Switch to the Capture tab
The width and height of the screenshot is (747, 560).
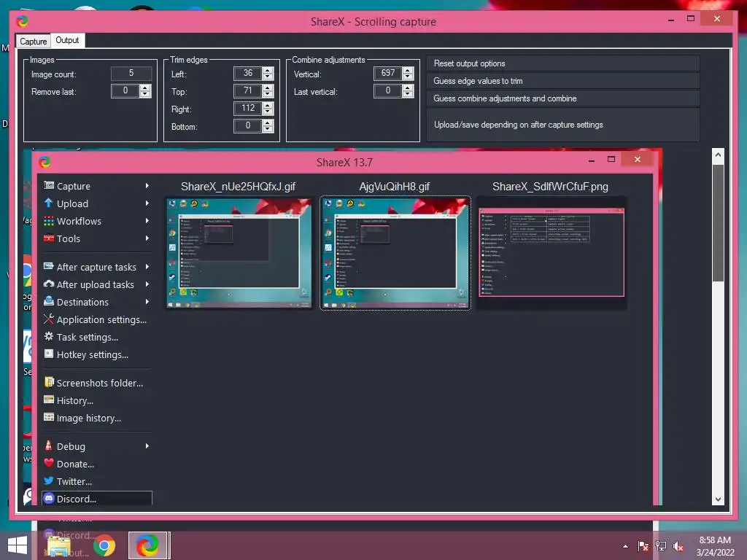(x=33, y=42)
